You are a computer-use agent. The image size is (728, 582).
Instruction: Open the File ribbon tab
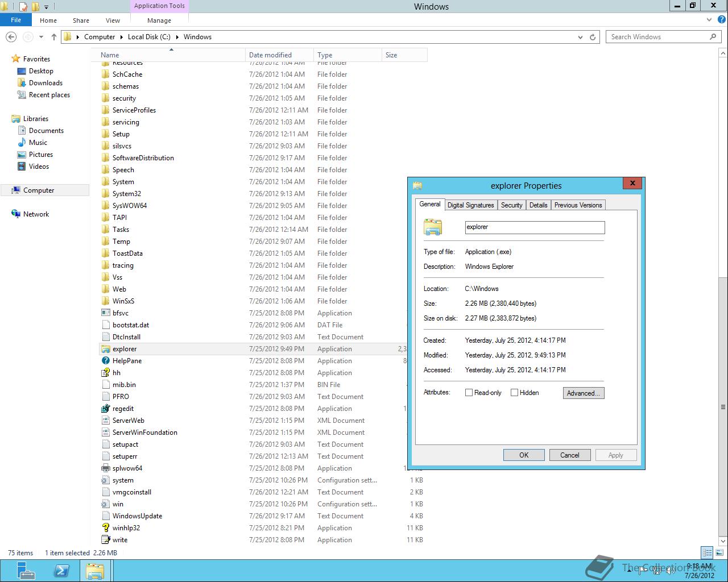(16, 20)
